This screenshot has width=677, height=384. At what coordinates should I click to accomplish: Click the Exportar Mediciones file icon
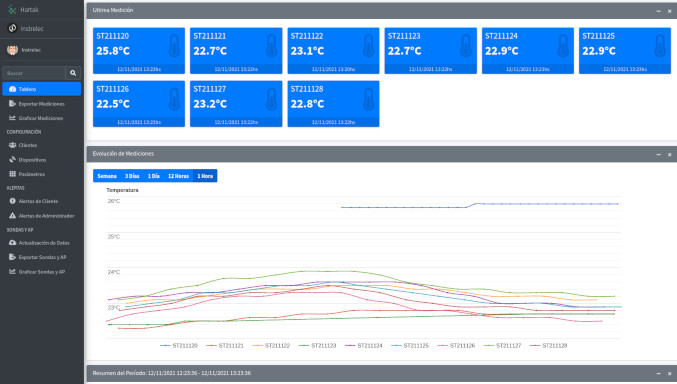click(13, 104)
